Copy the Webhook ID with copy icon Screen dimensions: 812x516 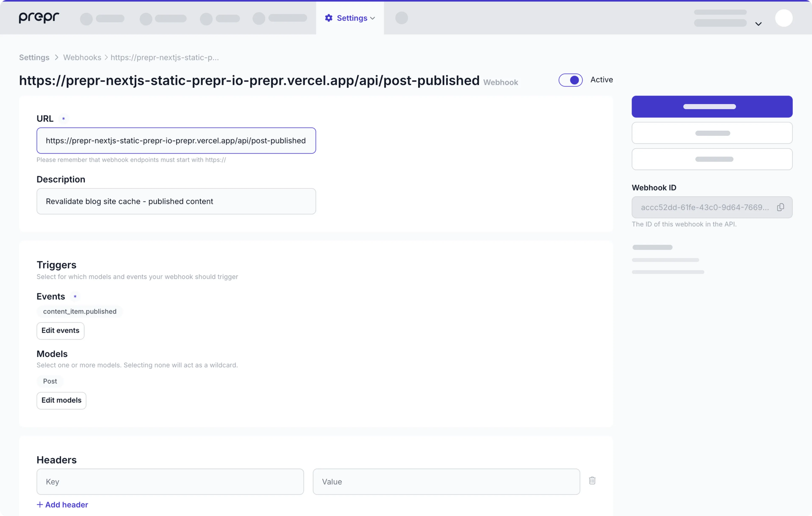tap(780, 207)
